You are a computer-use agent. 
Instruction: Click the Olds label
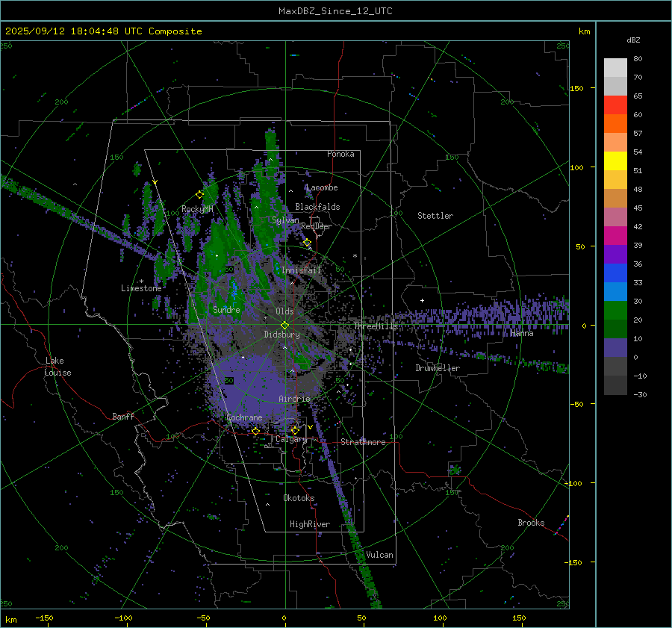pos(284,311)
